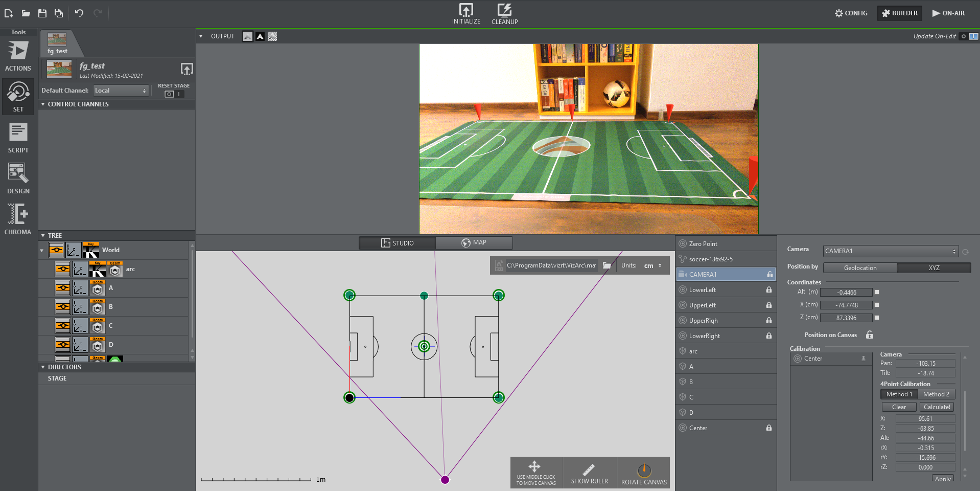
Task: Switch to On-Air mode
Action: click(x=948, y=13)
